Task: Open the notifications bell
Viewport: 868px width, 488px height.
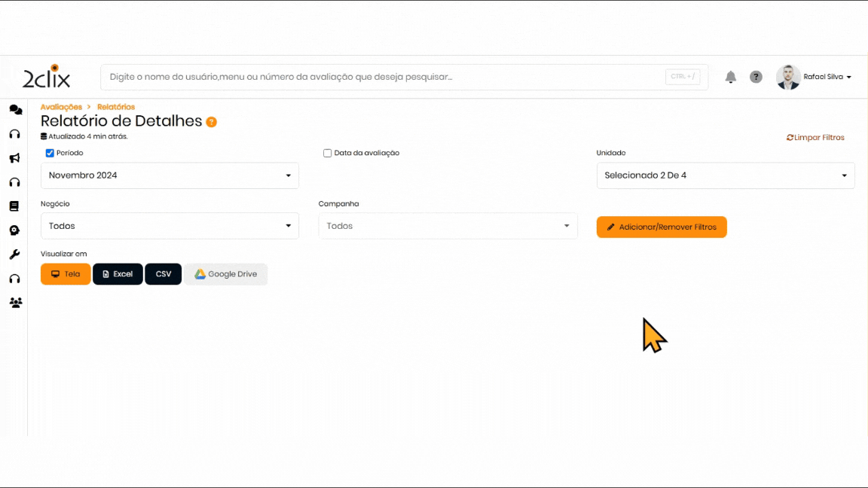Action: pyautogui.click(x=730, y=77)
